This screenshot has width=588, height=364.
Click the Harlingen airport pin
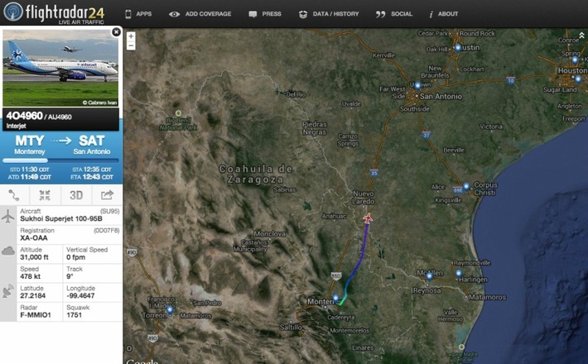pos(459,274)
